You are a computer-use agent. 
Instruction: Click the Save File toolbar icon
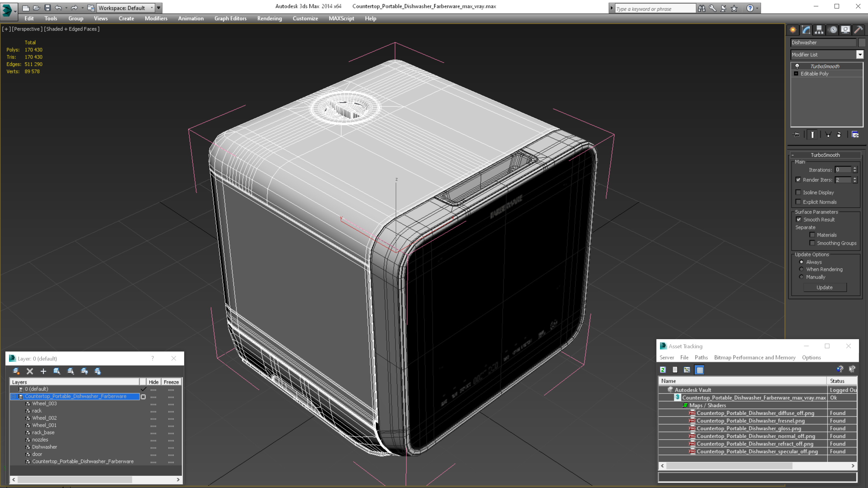[48, 8]
